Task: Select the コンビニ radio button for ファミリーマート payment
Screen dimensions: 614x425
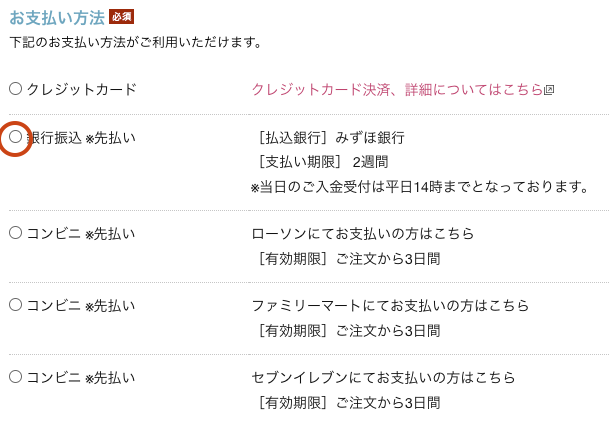Action: pos(15,305)
